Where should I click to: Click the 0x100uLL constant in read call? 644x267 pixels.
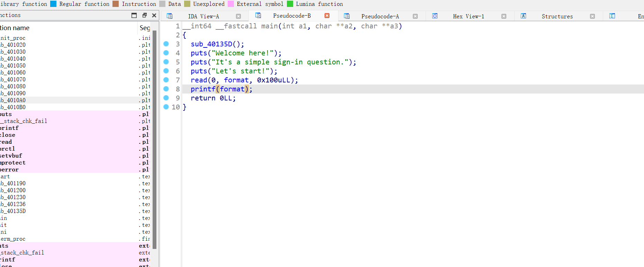[x=273, y=80]
